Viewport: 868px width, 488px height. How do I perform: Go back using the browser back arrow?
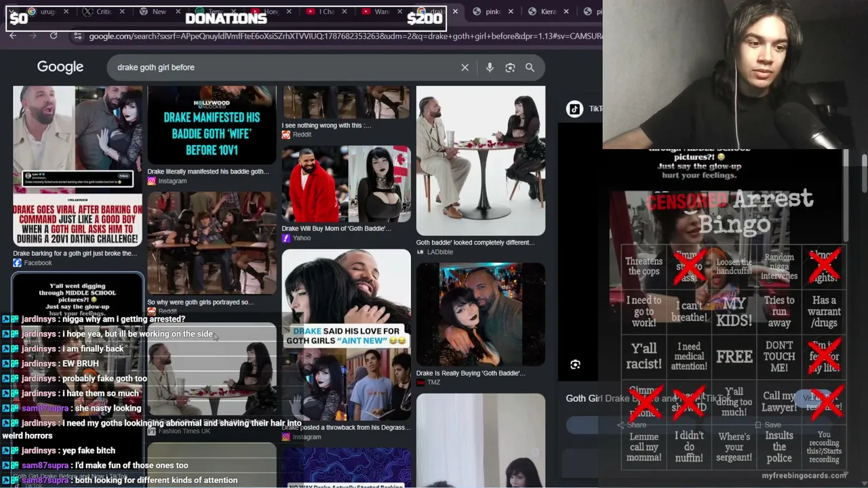[x=13, y=35]
